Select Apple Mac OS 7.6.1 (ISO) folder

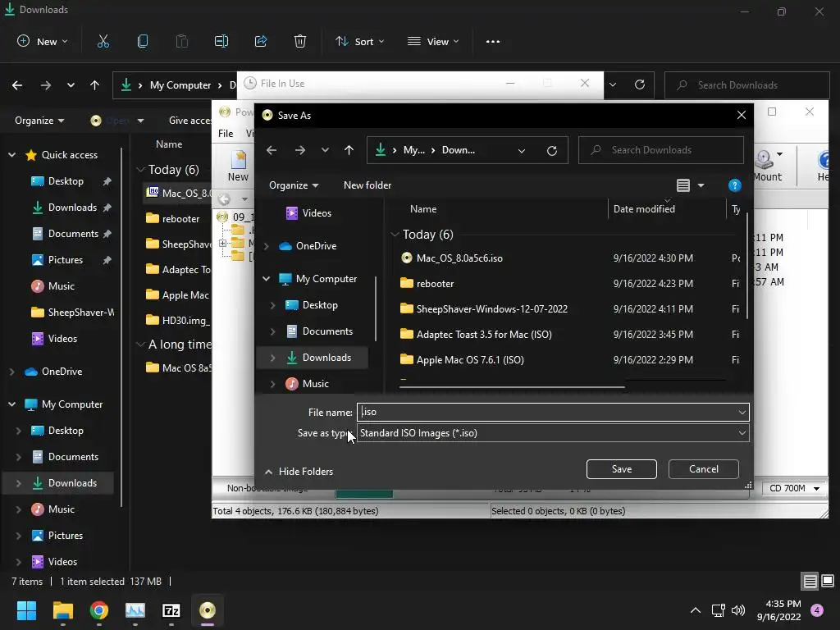pyautogui.click(x=470, y=360)
